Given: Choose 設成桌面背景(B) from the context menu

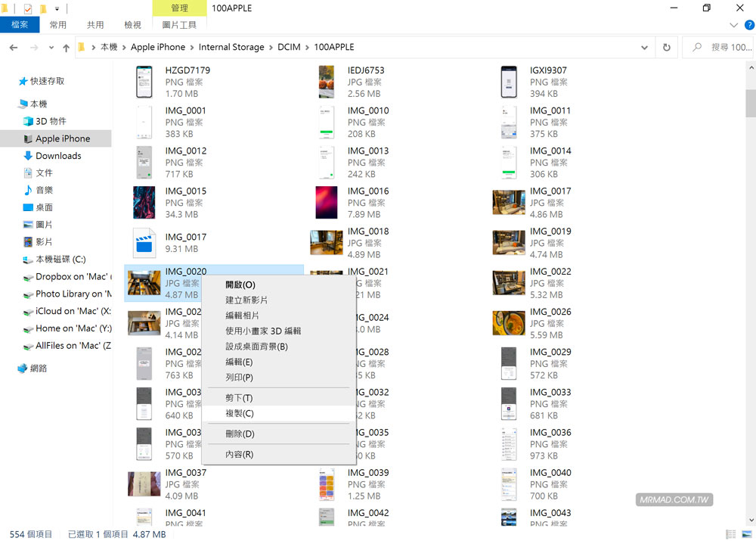Looking at the screenshot, I should pyautogui.click(x=277, y=347).
